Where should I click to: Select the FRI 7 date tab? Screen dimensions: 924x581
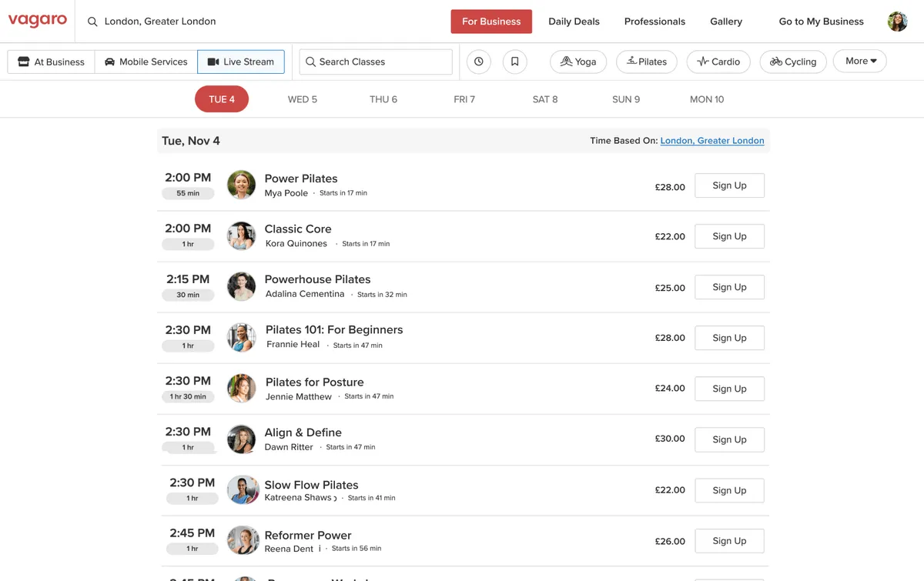pyautogui.click(x=464, y=99)
